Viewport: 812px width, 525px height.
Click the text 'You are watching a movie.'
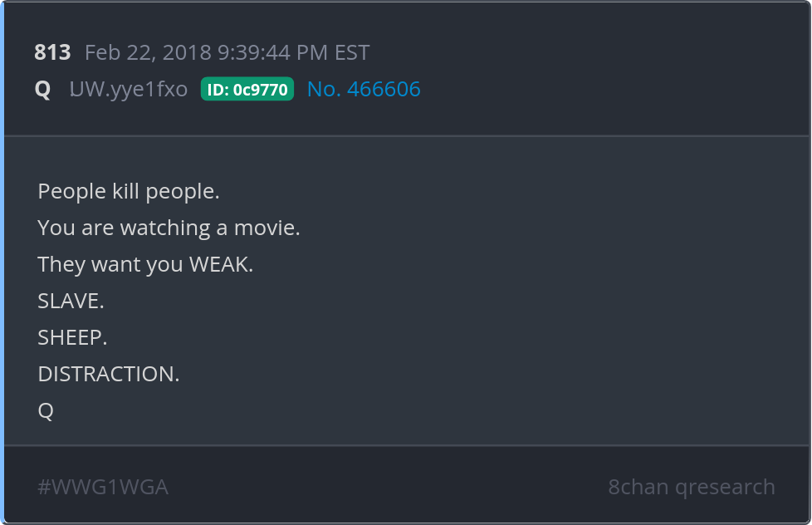point(169,228)
